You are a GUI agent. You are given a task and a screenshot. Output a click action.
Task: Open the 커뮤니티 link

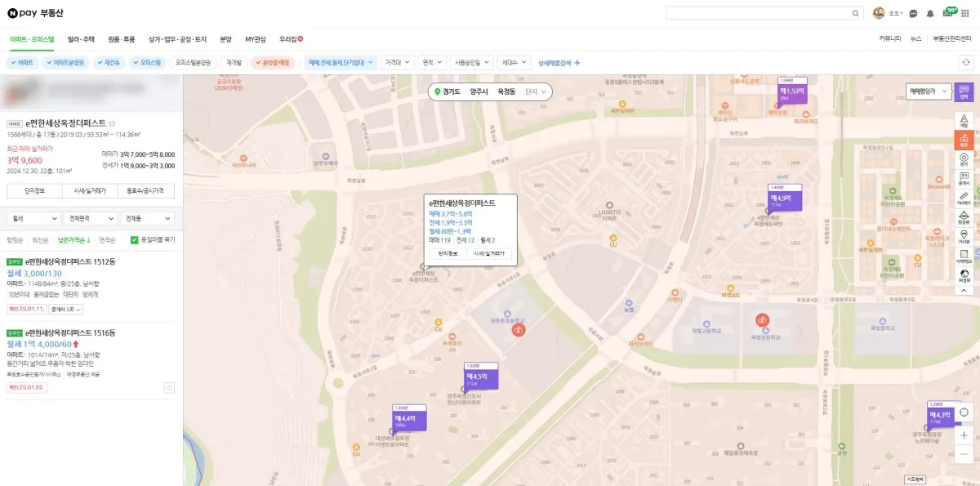(890, 39)
